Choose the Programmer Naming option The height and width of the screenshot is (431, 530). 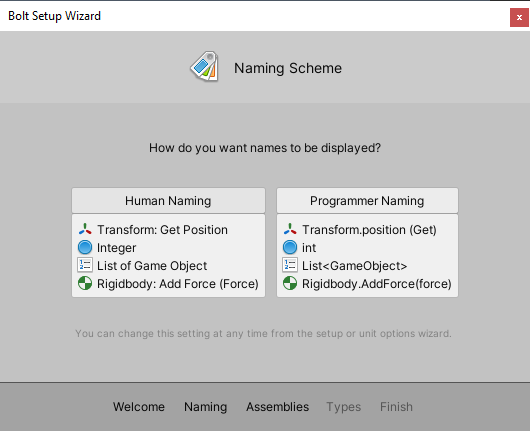click(x=367, y=200)
